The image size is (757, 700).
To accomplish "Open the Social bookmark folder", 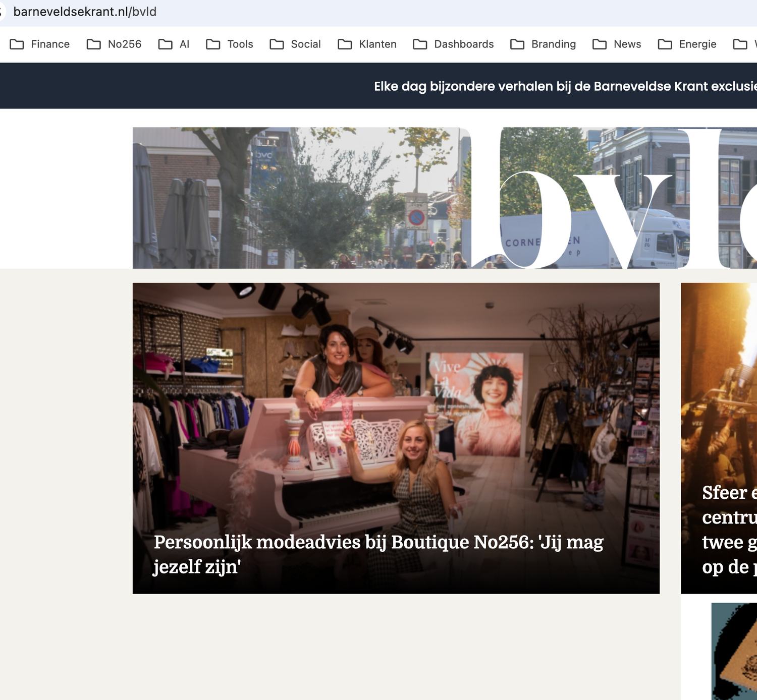I will pyautogui.click(x=295, y=44).
